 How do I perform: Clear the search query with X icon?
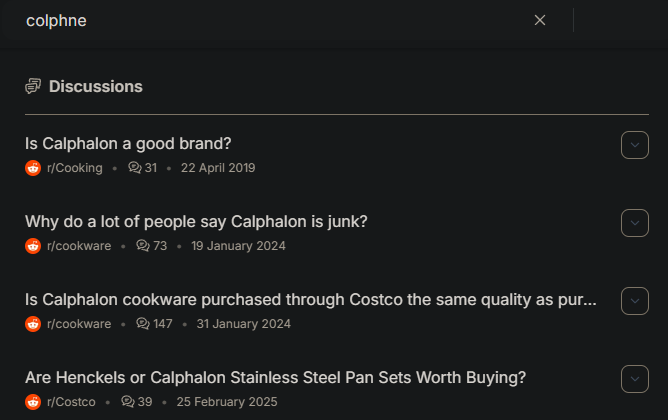[x=540, y=20]
